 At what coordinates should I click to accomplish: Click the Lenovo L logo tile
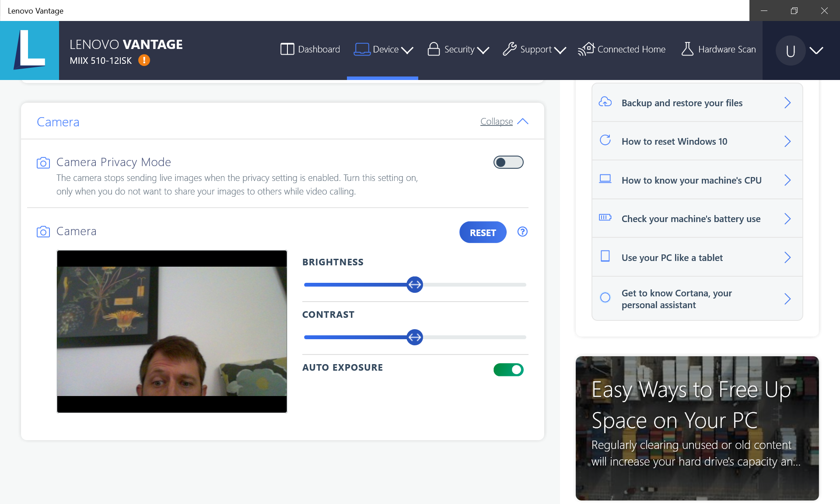[29, 50]
